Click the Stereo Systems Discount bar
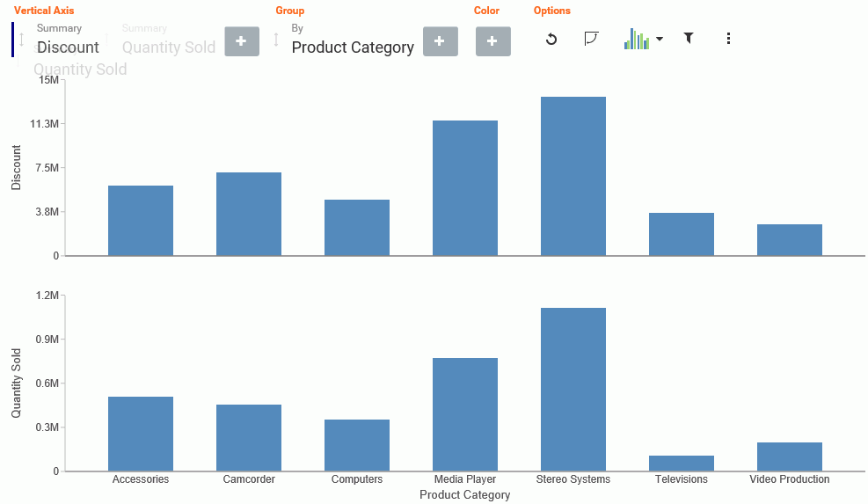The image size is (868, 504). click(573, 176)
